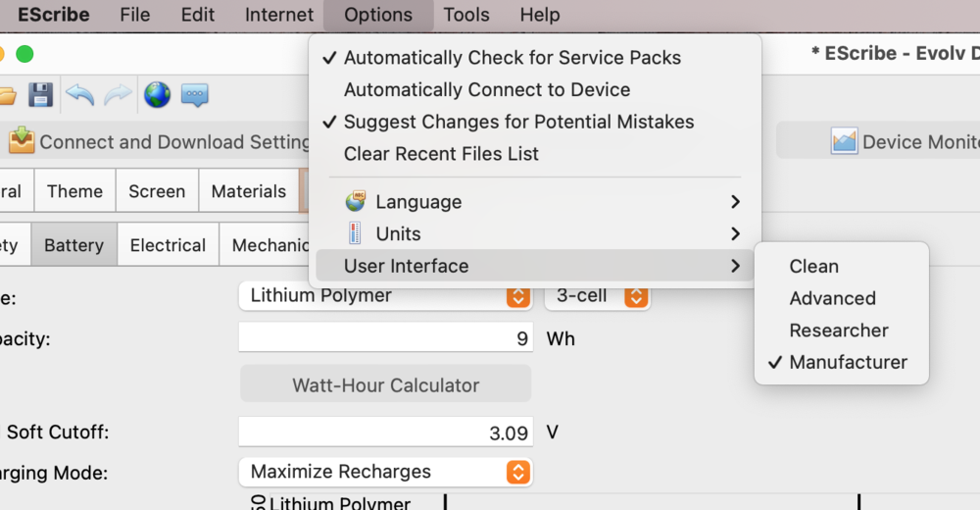Image resolution: width=980 pixels, height=510 pixels.
Task: Click the Device Monitor chart icon
Action: 844,141
